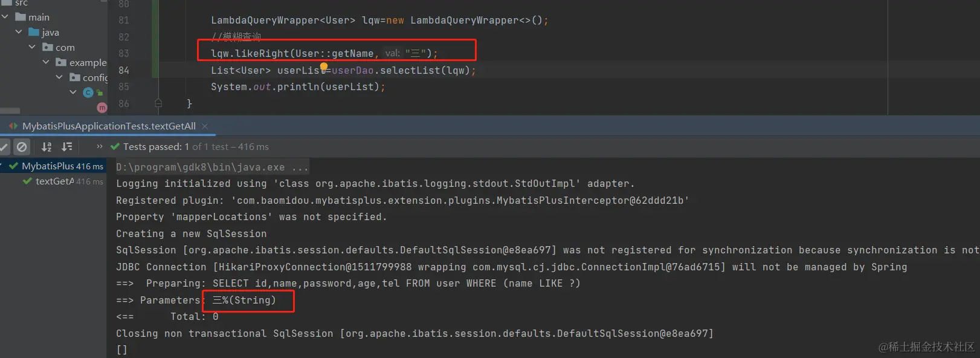Viewport: 980px width, 358px height.
Task: Click line number 84 in gutter
Action: pyautogui.click(x=124, y=70)
